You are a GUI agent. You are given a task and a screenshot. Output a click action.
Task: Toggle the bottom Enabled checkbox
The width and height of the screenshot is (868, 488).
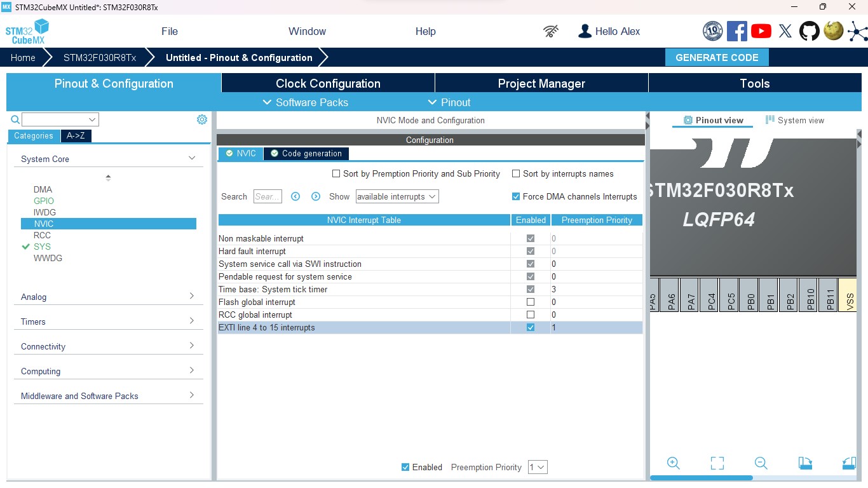(x=405, y=467)
